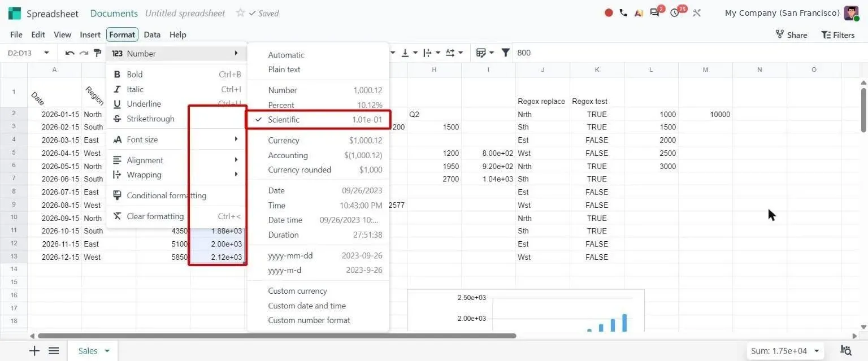
Task: Select the Percent 10.12% format
Action: click(x=318, y=105)
